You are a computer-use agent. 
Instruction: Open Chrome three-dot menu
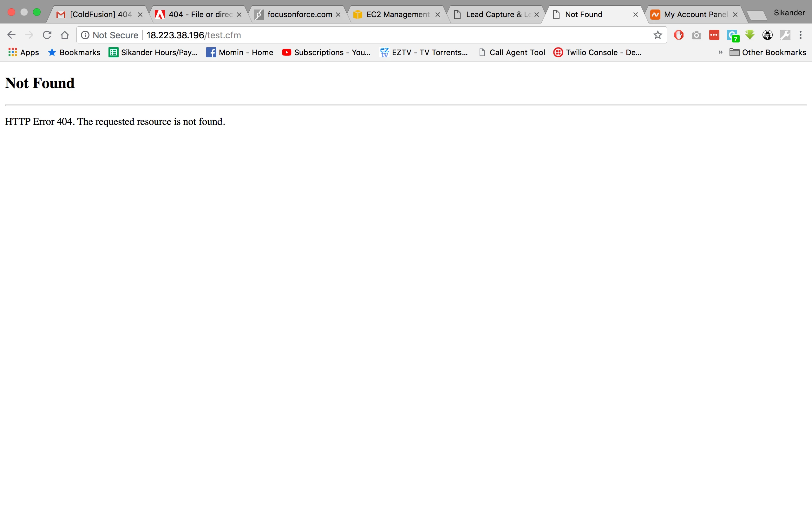[x=801, y=35]
